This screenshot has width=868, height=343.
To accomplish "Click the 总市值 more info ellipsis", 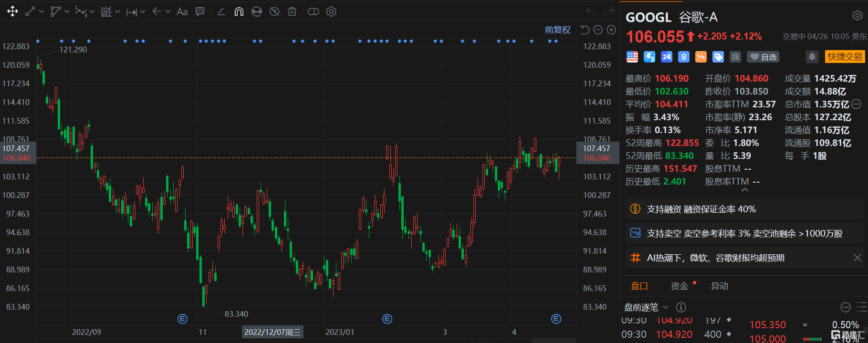I will pyautogui.click(x=857, y=104).
